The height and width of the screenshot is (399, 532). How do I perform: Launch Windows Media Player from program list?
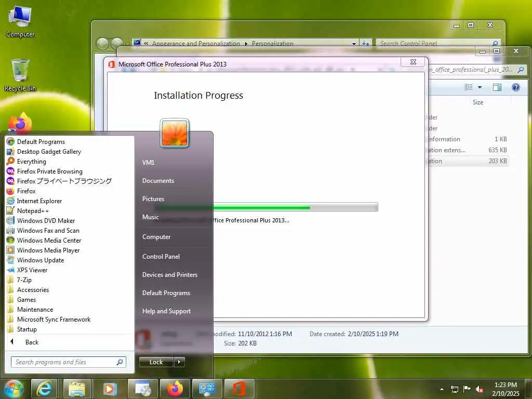48,250
